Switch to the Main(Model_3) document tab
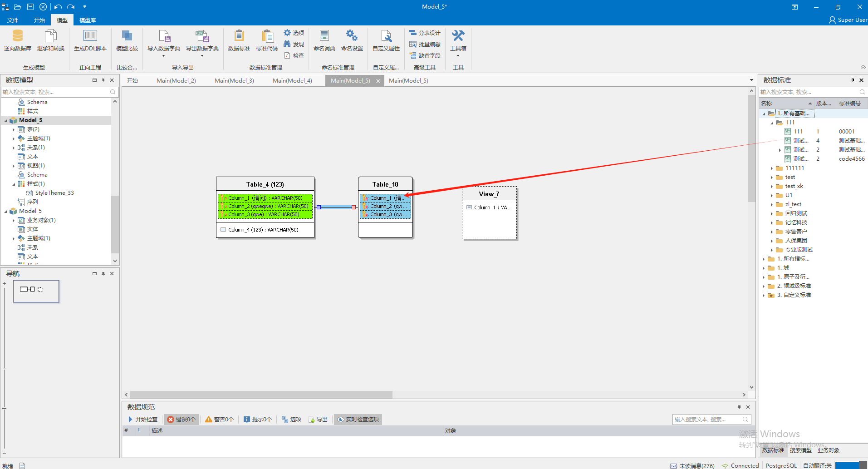The image size is (868, 469). pyautogui.click(x=234, y=80)
